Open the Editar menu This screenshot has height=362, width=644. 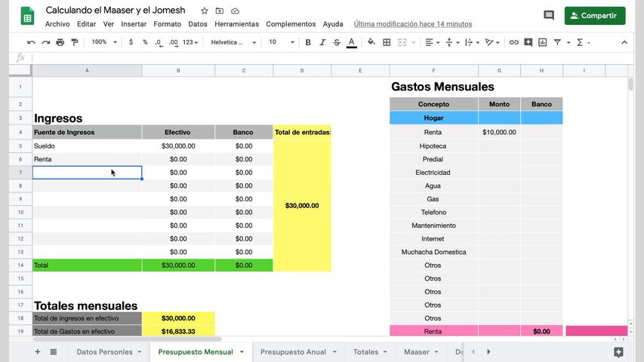click(x=86, y=24)
